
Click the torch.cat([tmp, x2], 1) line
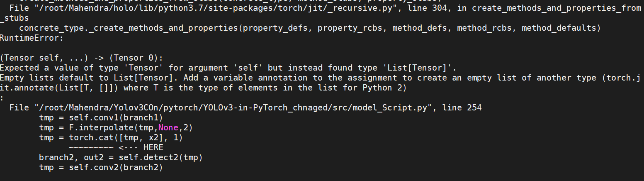pyautogui.click(x=111, y=137)
